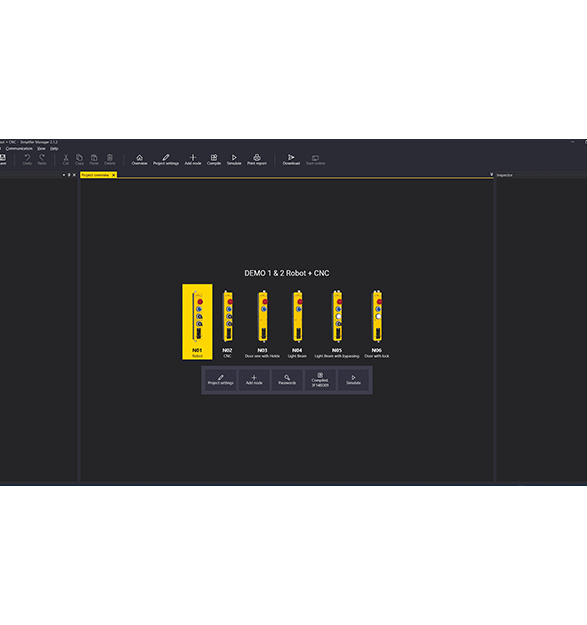
Task: Select the N06 Door with lock node
Action: (377, 324)
